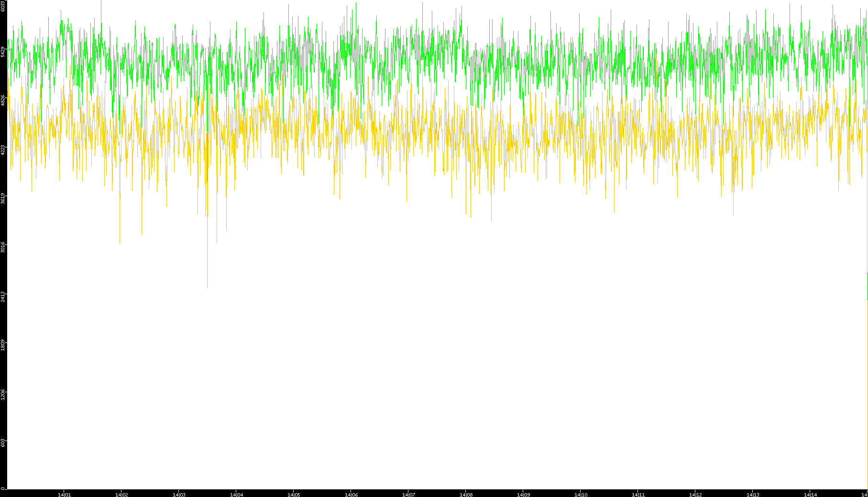The height and width of the screenshot is (497, 868).
Task: Select the 14:05 time axis label
Action: [294, 495]
